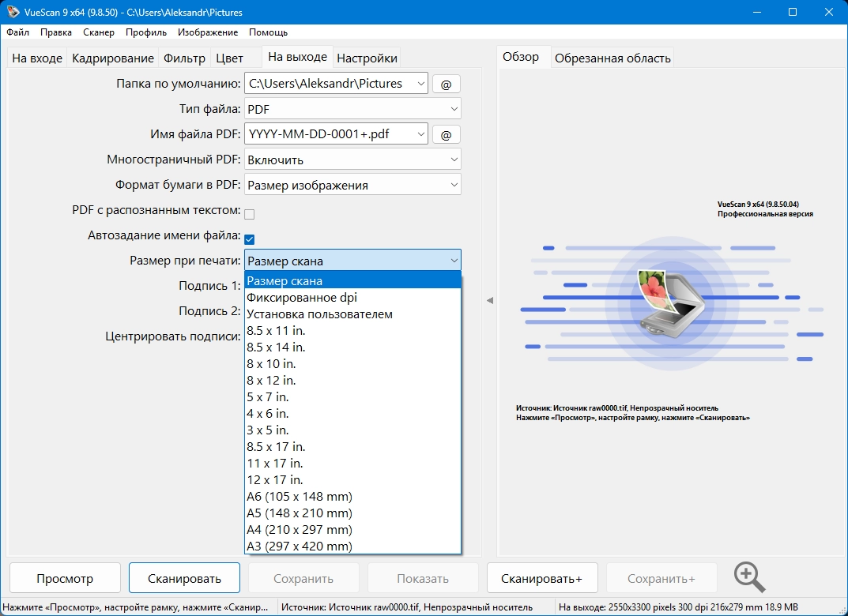
Task: Click VueScan app icon in title bar
Action: click(12, 12)
